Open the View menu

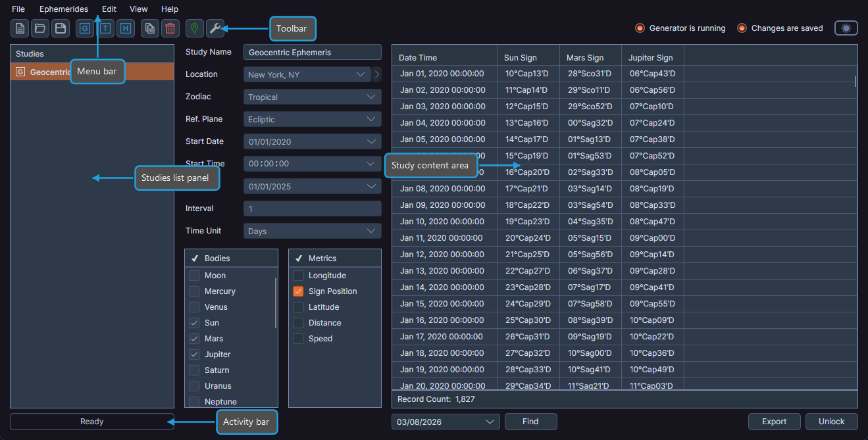(x=138, y=9)
